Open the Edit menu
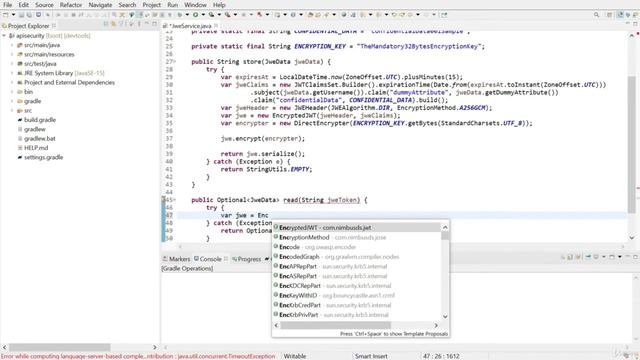Screen dimensions: 640x360 (23, 5)
